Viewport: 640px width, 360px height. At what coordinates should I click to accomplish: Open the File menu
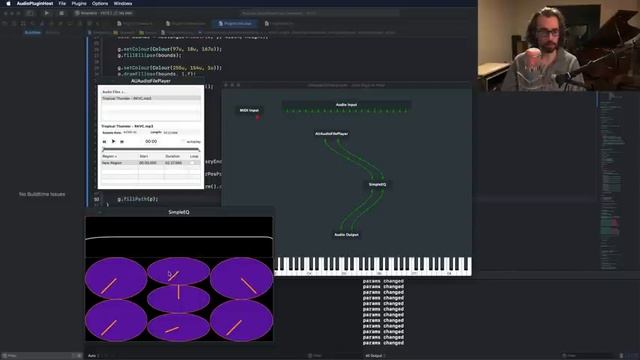[62, 3]
